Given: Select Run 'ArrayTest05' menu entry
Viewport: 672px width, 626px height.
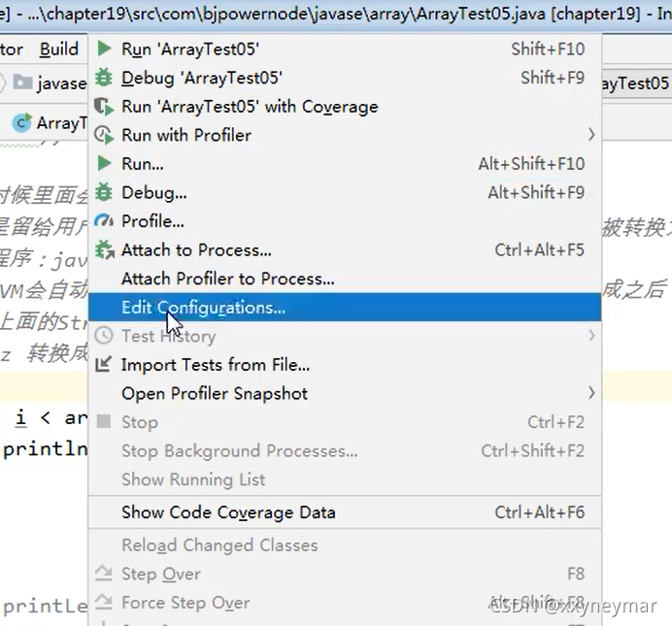Looking at the screenshot, I should pyautogui.click(x=345, y=49).
